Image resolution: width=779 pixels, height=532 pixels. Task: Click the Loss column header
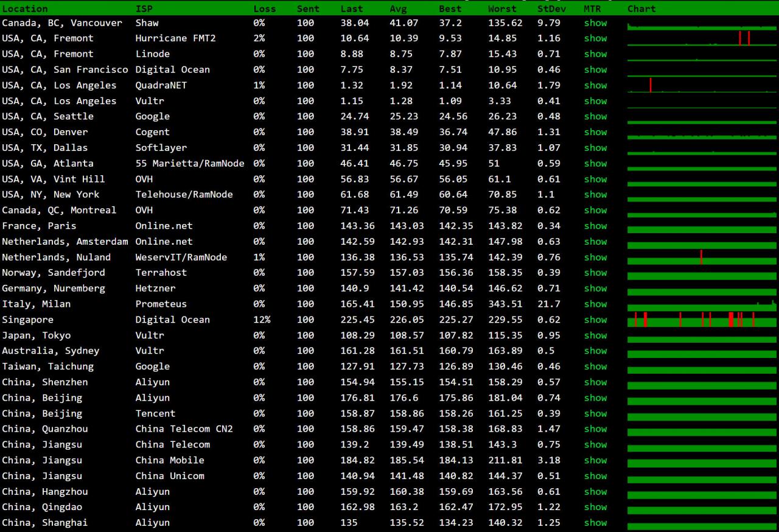(265, 9)
